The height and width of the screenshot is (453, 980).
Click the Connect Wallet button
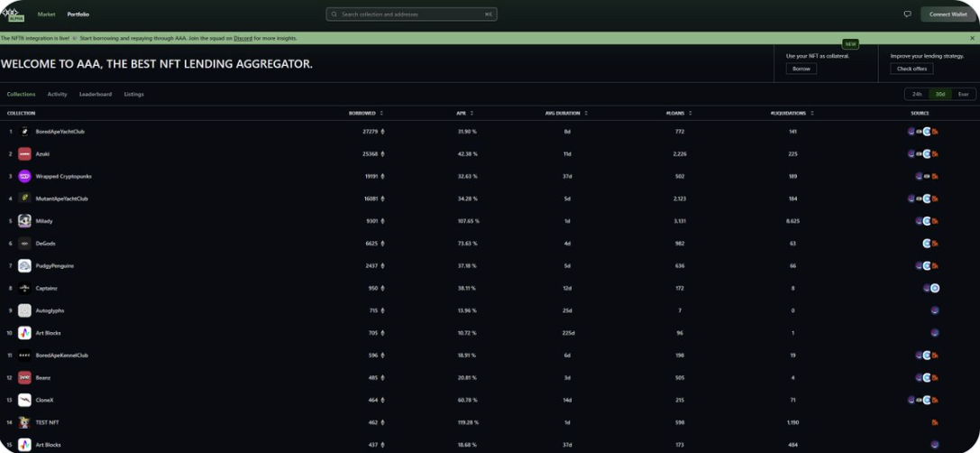(x=947, y=14)
